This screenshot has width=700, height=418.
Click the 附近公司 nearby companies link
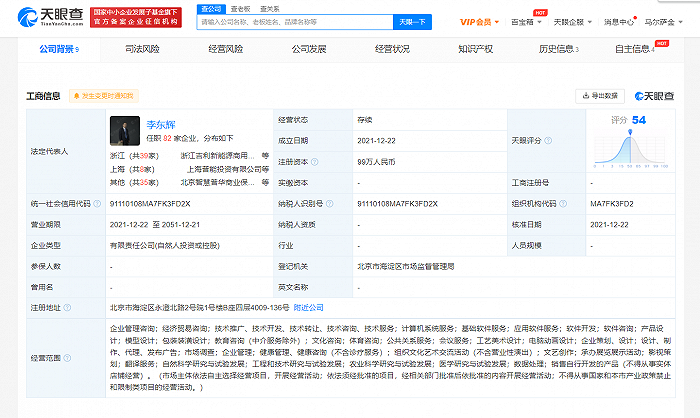tap(308, 308)
